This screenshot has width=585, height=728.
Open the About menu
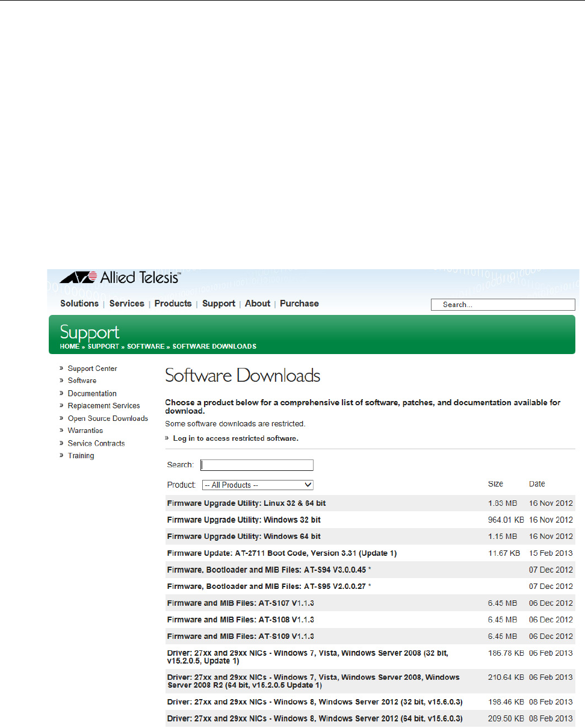[x=258, y=303]
